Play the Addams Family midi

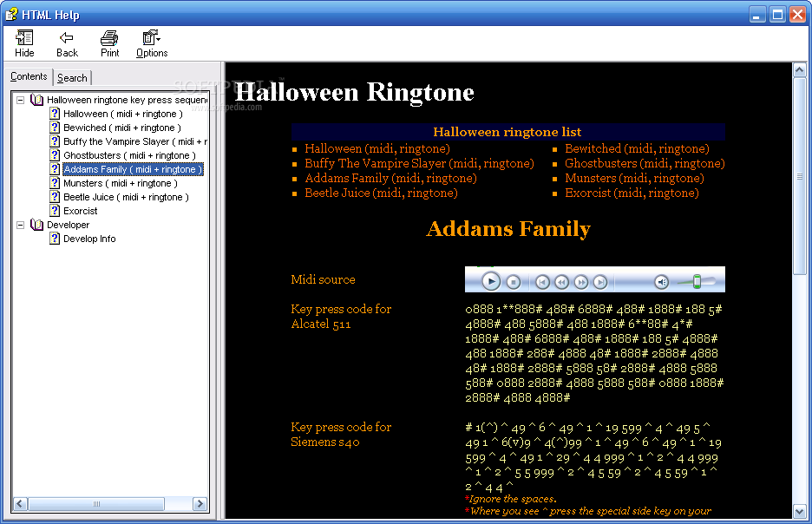[491, 282]
